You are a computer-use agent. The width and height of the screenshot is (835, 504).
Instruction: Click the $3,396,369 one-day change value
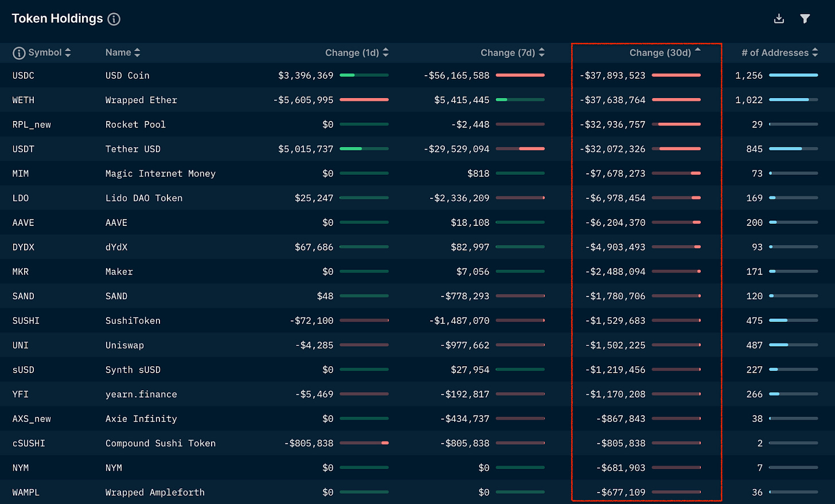point(306,76)
